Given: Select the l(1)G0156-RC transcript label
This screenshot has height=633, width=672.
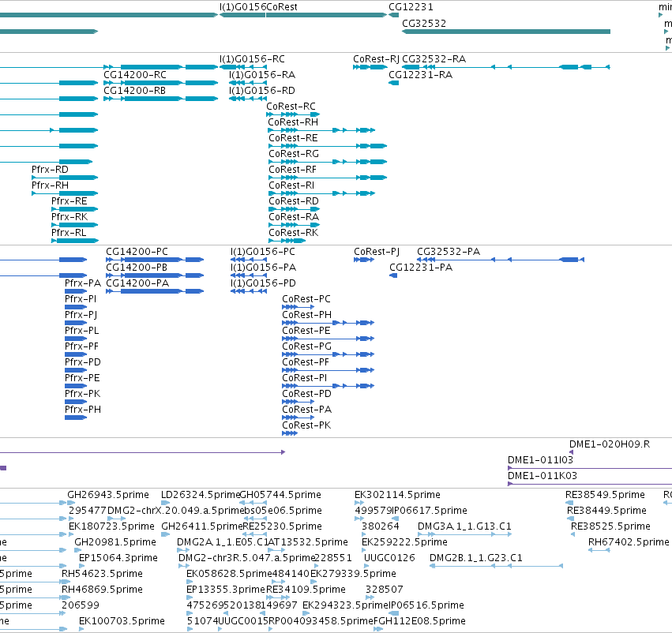Looking at the screenshot, I should [252, 59].
